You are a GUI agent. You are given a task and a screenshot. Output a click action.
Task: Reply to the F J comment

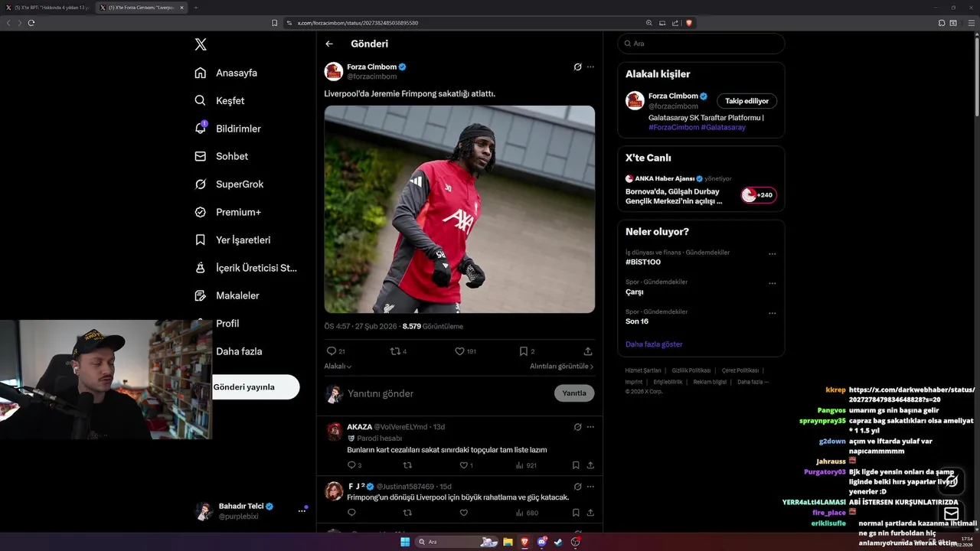click(x=352, y=513)
